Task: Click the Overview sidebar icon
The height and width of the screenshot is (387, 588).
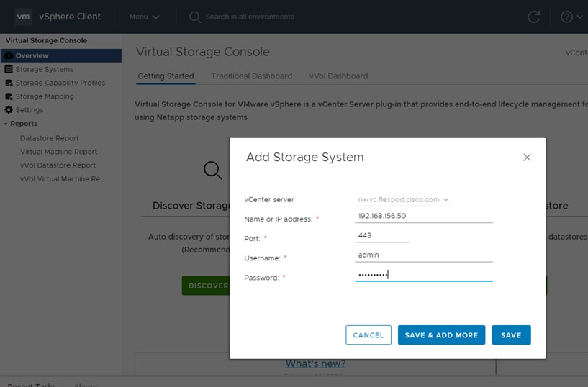Action: [x=9, y=55]
